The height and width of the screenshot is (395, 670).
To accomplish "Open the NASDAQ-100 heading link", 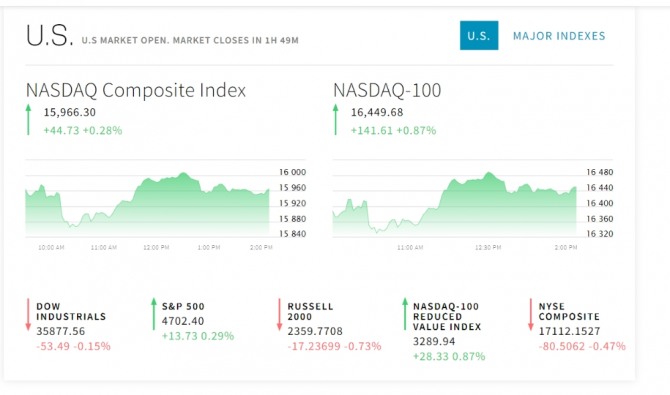I will (387, 90).
